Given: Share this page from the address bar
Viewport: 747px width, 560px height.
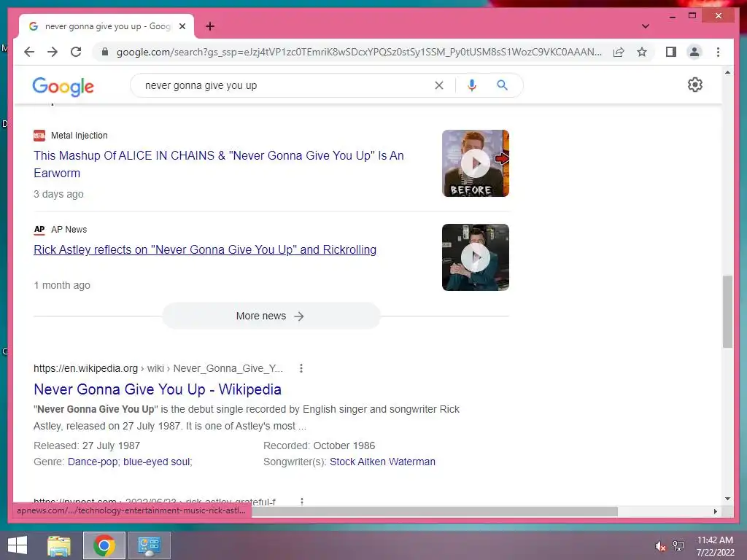Looking at the screenshot, I should pos(619,52).
